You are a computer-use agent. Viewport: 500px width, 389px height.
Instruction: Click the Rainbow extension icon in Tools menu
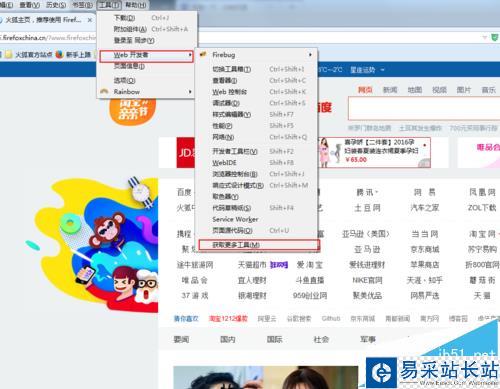[x=104, y=91]
